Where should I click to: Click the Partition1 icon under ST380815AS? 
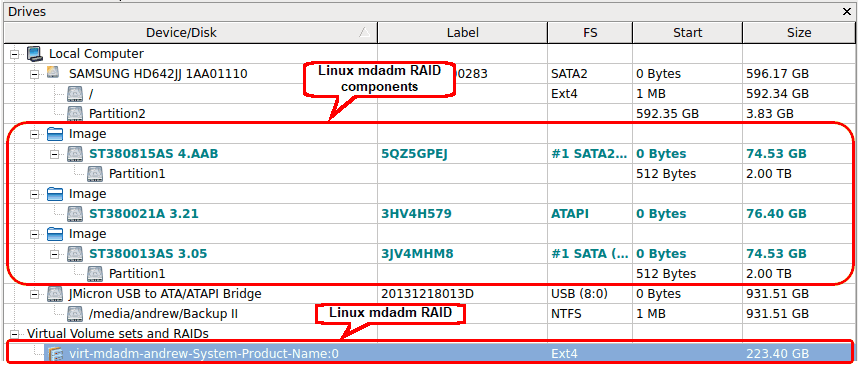[x=95, y=173]
